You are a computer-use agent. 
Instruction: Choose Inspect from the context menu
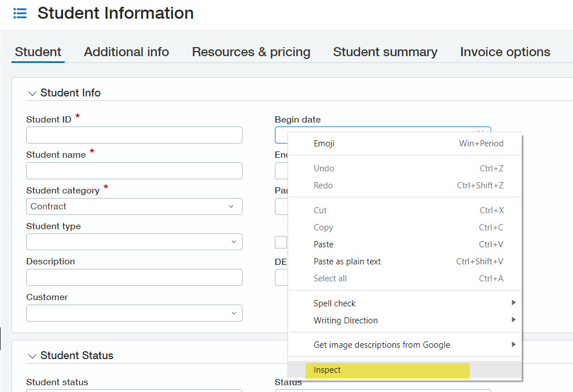click(327, 370)
